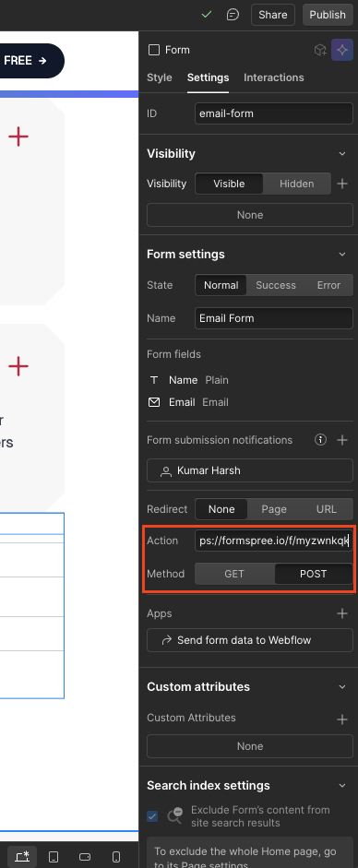Choose GET as form method
358x868 pixels.
click(234, 574)
